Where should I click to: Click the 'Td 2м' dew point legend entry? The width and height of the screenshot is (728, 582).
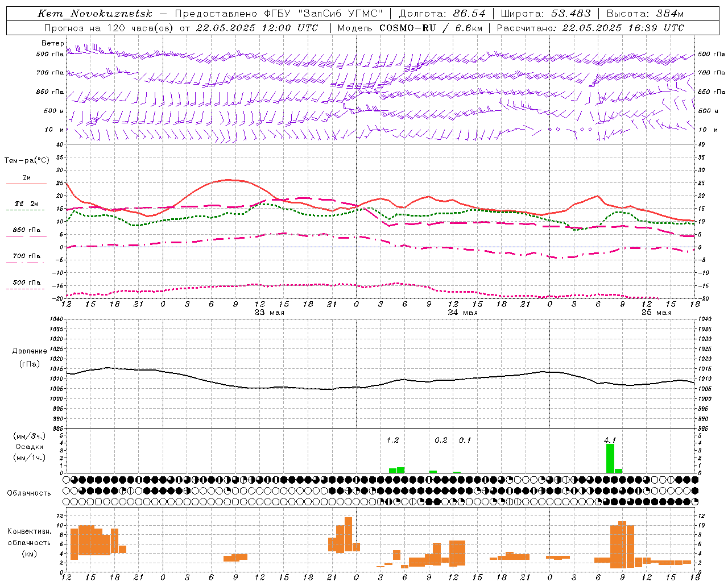27,203
